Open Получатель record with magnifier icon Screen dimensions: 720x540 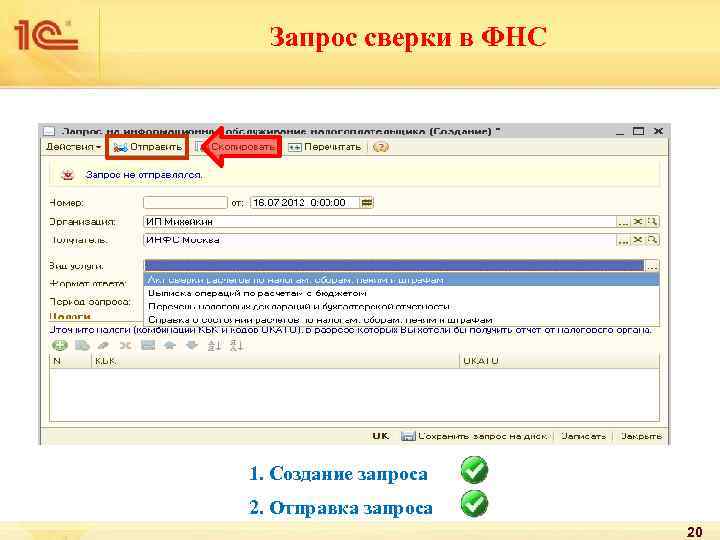click(652, 240)
